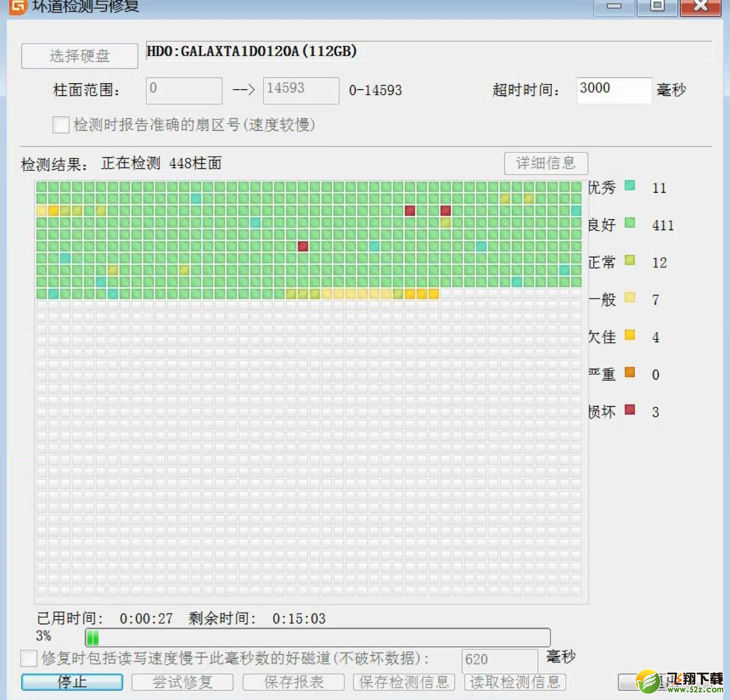Click the start cylinder field showing 0

(184, 90)
